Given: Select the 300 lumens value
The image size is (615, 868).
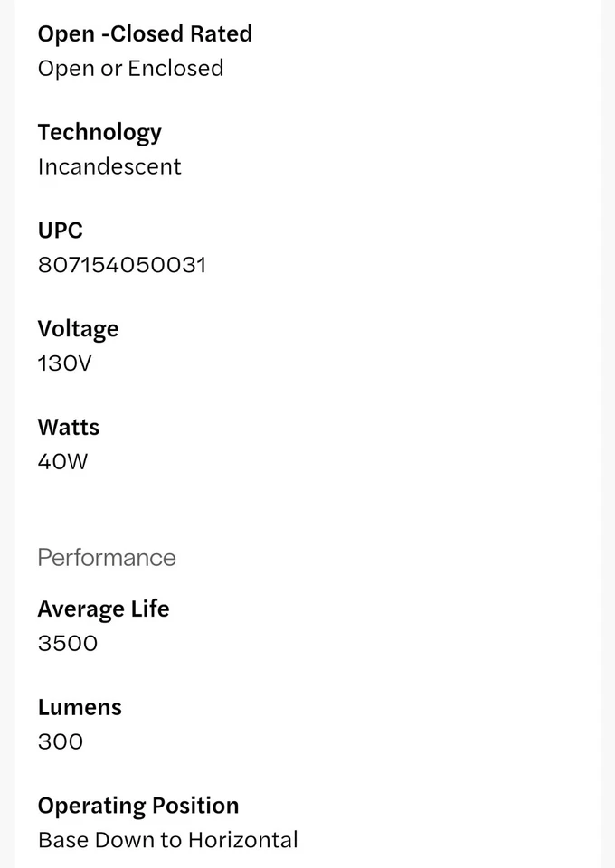Looking at the screenshot, I should (60, 742).
